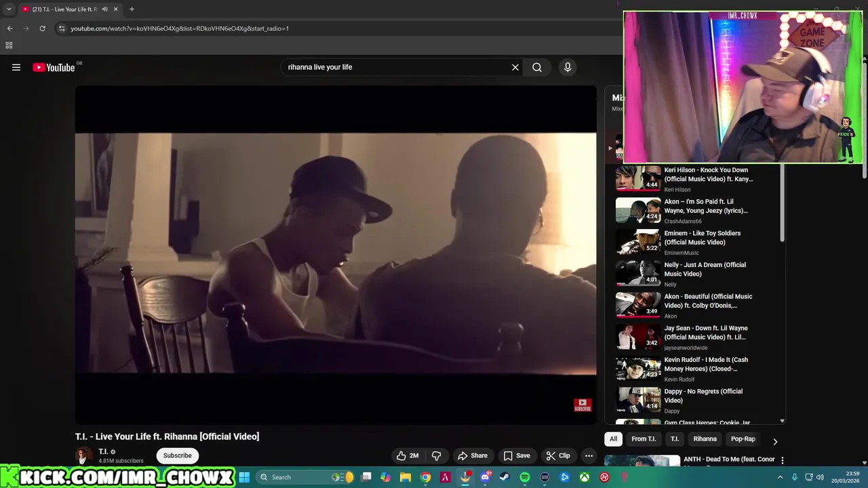This screenshot has height=488, width=868.
Task: Click the magnifier search button
Action: tap(537, 67)
